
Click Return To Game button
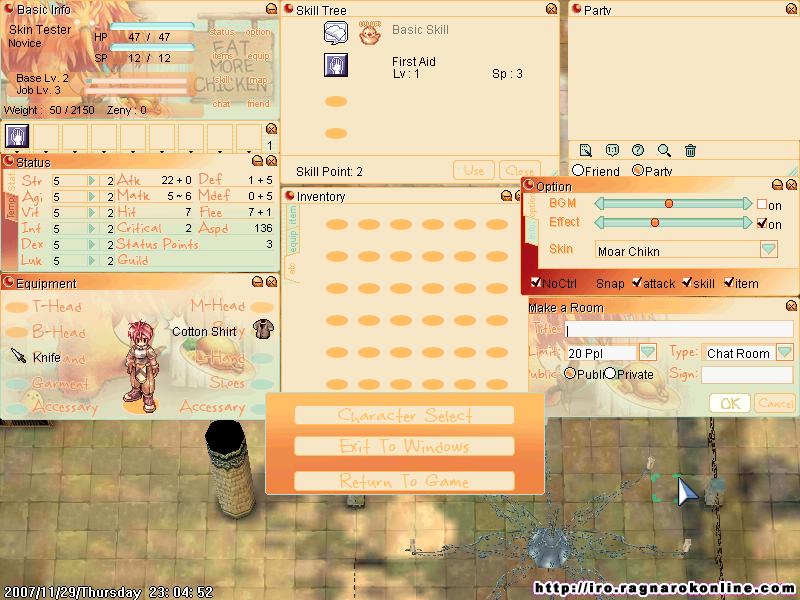pyautogui.click(x=404, y=481)
